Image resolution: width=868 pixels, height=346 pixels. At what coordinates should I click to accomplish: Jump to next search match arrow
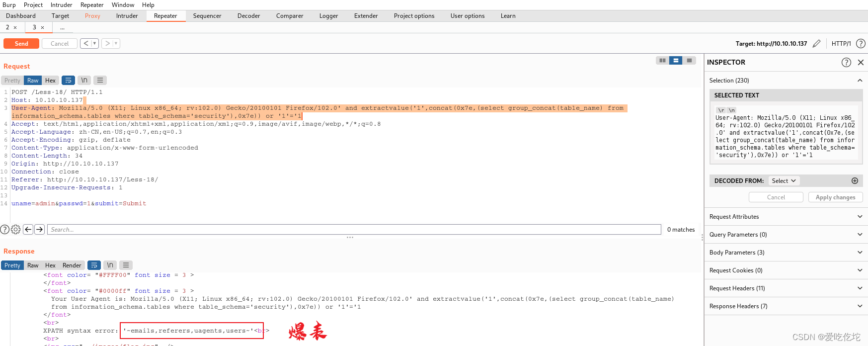tap(40, 229)
